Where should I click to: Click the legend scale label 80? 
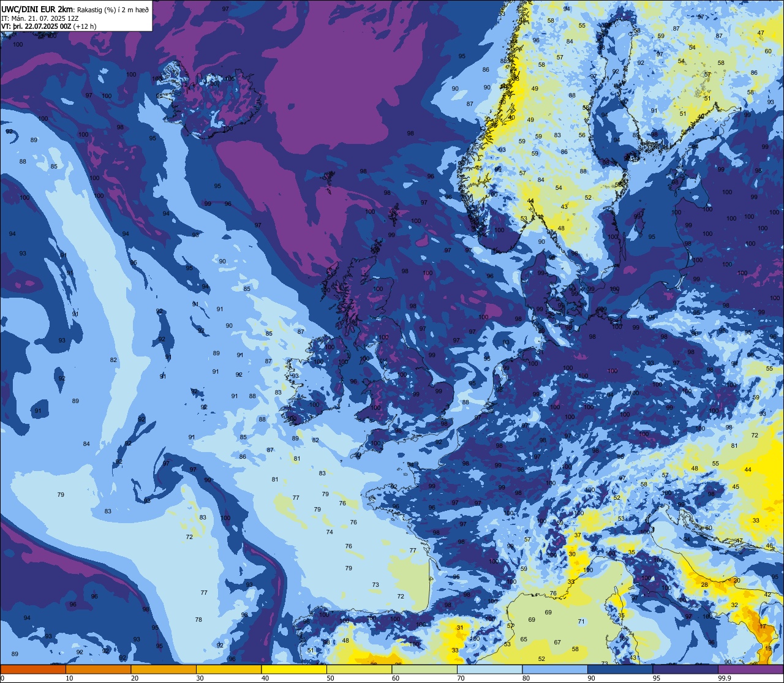click(x=526, y=678)
